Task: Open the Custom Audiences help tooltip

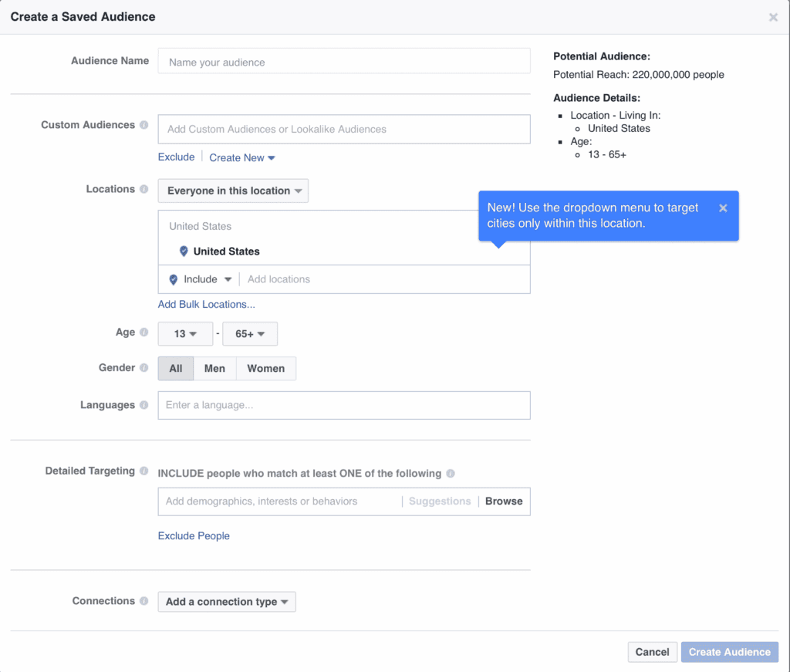Action: click(x=145, y=124)
